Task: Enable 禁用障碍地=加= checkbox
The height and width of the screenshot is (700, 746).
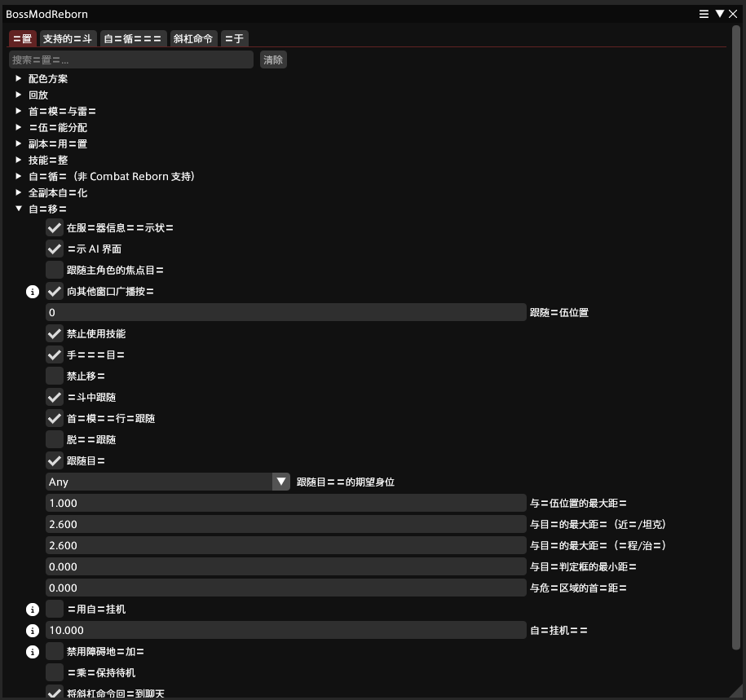Action: click(55, 651)
